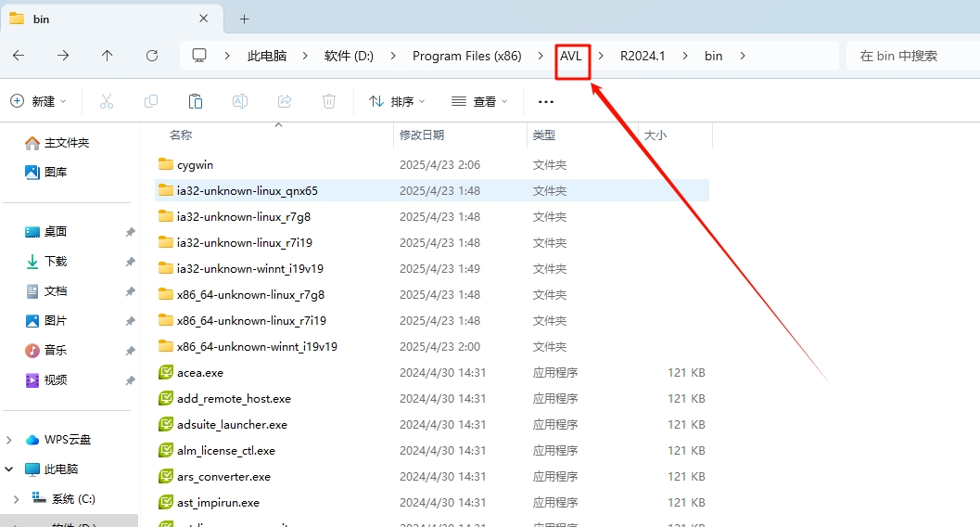Open 图片 in the sidebar
The height and width of the screenshot is (527, 980).
point(46,321)
